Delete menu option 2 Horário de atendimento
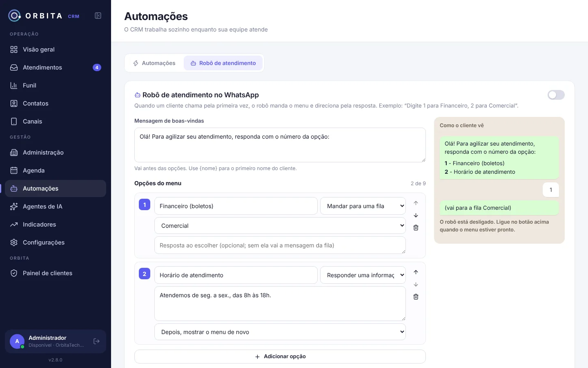588x368 pixels. [x=416, y=297]
